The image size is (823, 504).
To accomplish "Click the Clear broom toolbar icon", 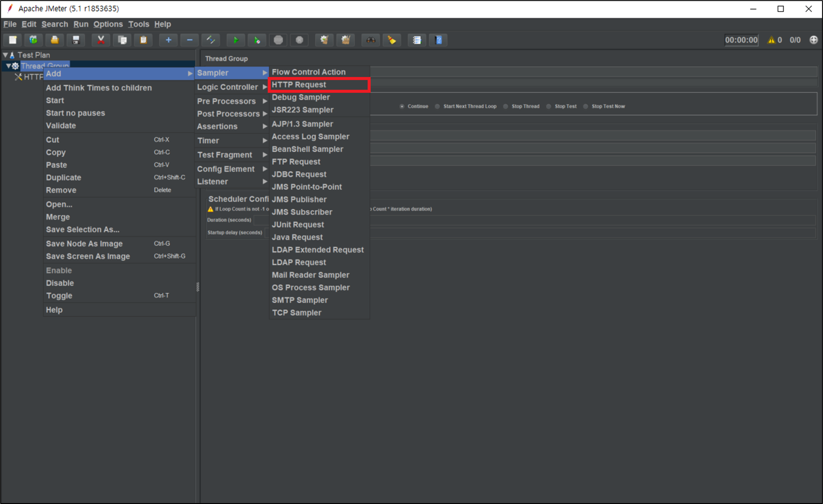I will (x=324, y=40).
